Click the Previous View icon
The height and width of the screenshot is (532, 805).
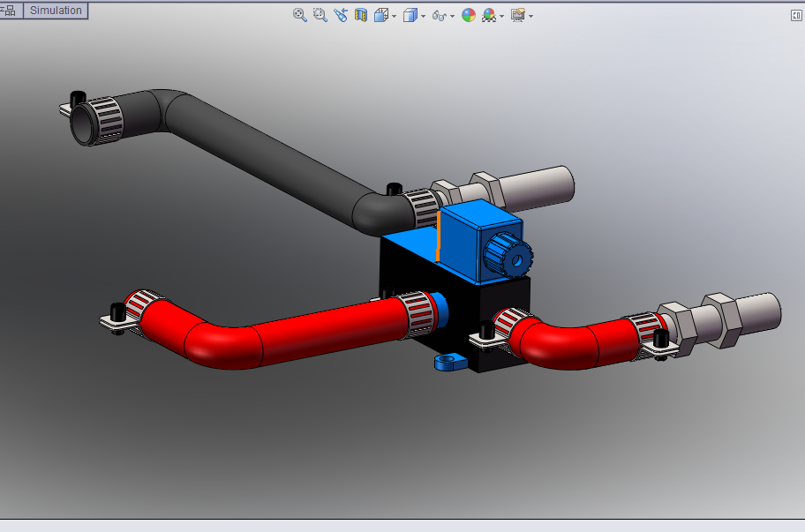click(x=341, y=15)
